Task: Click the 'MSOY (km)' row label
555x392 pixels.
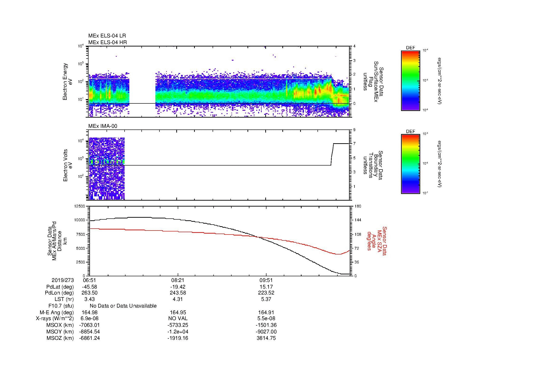Action: point(60,332)
